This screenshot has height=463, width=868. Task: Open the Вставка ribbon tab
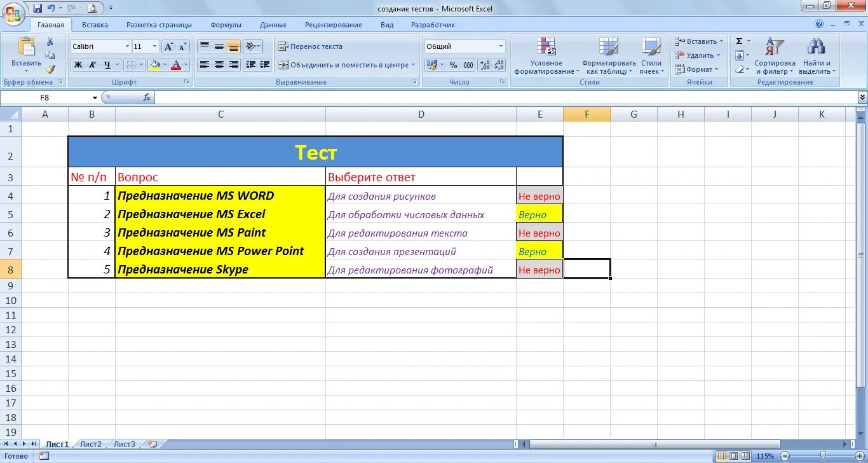[x=95, y=25]
